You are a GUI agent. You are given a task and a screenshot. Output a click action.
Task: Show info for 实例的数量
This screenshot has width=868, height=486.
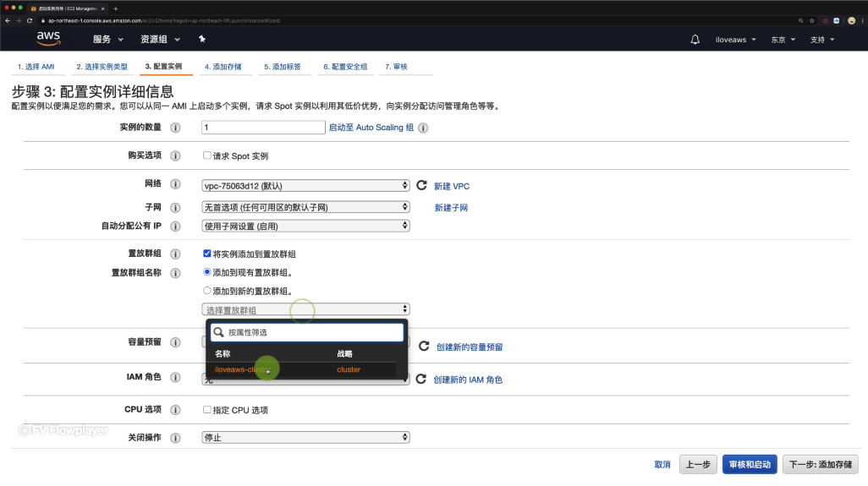(x=175, y=128)
